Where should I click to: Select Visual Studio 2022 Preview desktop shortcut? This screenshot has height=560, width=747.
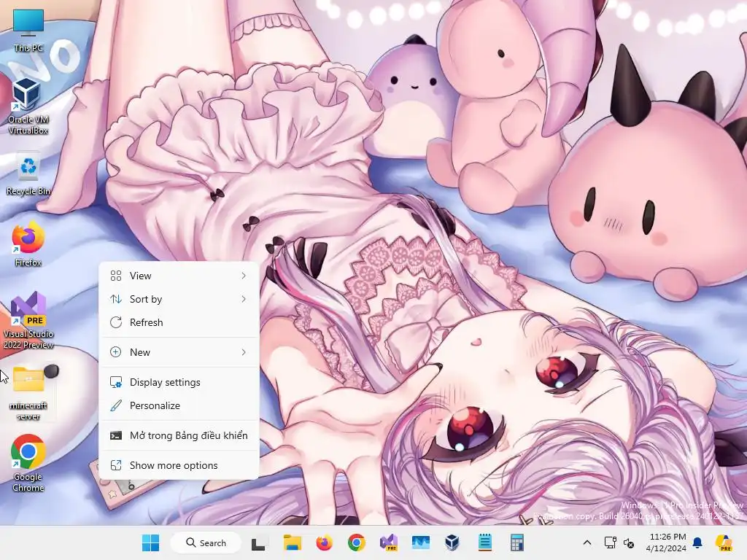(x=28, y=320)
